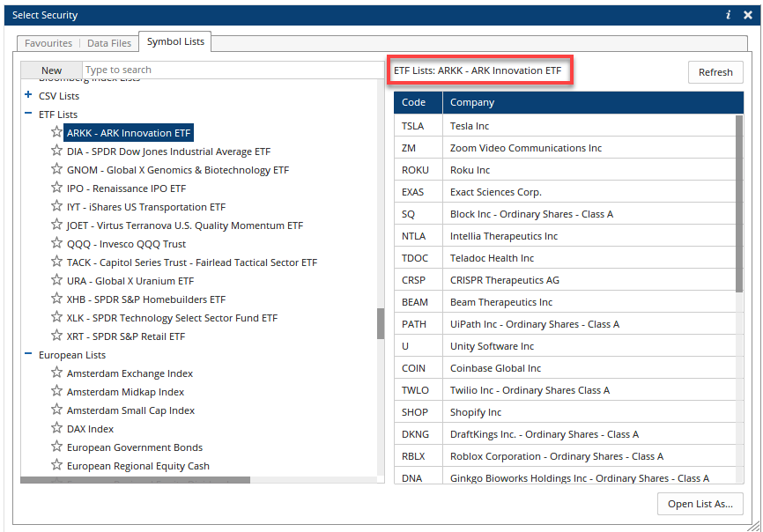Select DIA - SPDR Dow Jones Industrial Average ETF

click(168, 151)
